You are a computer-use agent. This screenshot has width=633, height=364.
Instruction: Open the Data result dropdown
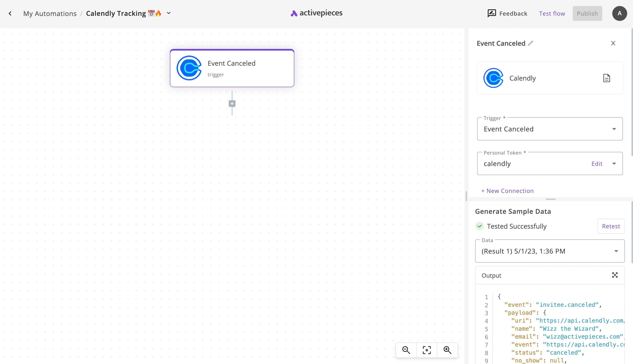coord(550,251)
